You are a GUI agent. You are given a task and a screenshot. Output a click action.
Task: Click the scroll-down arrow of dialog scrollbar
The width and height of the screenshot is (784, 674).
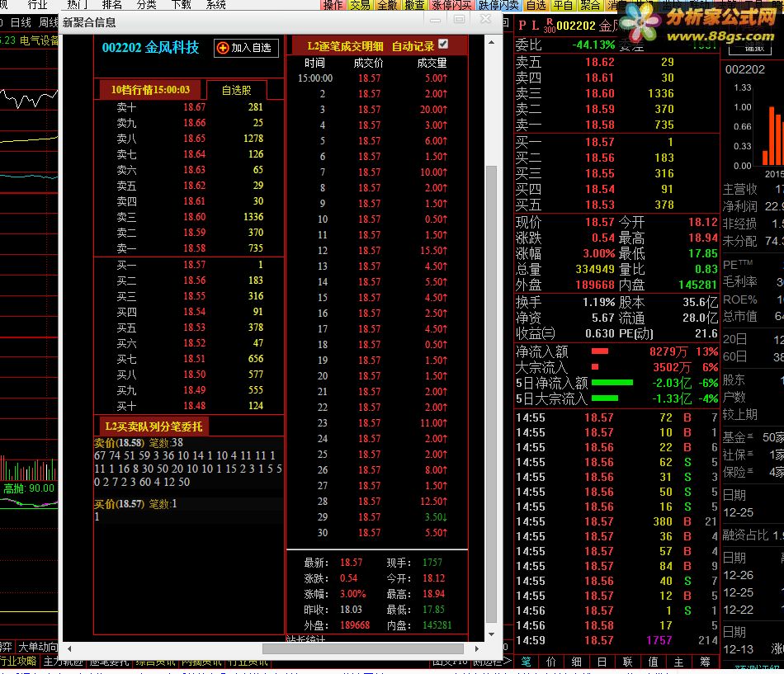[492, 634]
